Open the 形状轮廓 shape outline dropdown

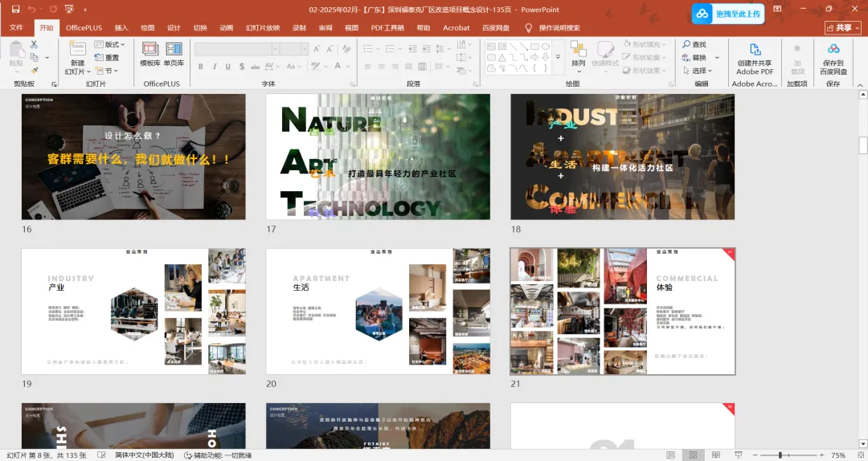pos(645,58)
